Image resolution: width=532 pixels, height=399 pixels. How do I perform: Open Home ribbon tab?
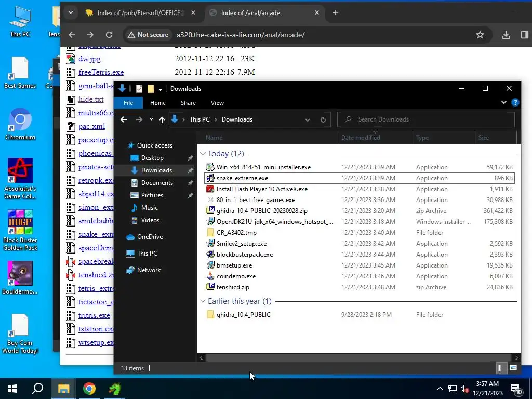click(158, 103)
